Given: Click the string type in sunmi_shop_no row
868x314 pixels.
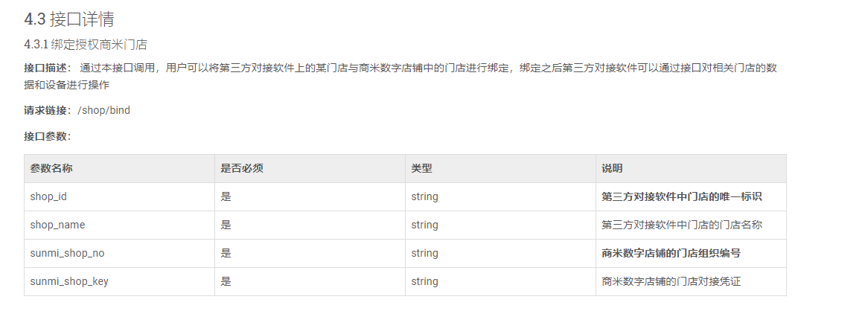Looking at the screenshot, I should tap(424, 253).
